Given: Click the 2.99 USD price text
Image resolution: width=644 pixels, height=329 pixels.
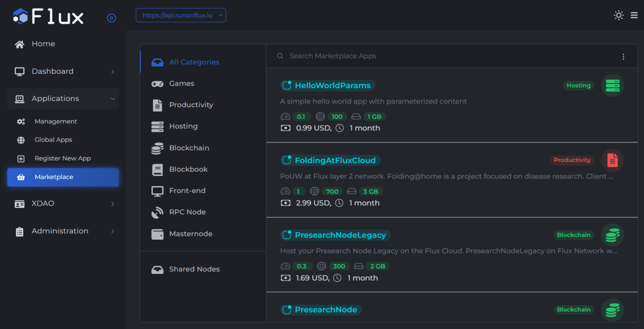Looking at the screenshot, I should [313, 203].
